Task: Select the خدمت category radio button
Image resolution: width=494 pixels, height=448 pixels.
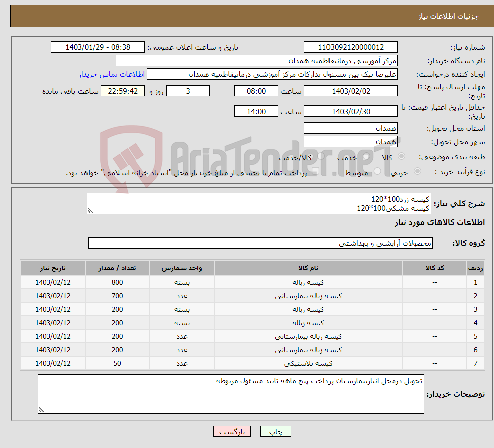Action: (366, 156)
